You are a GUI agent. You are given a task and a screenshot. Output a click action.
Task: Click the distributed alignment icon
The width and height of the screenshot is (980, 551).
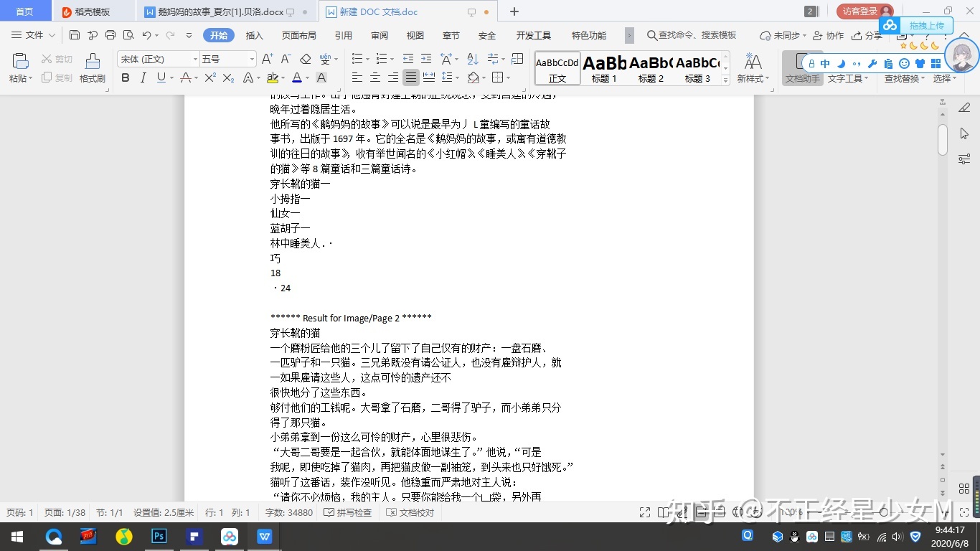(429, 77)
